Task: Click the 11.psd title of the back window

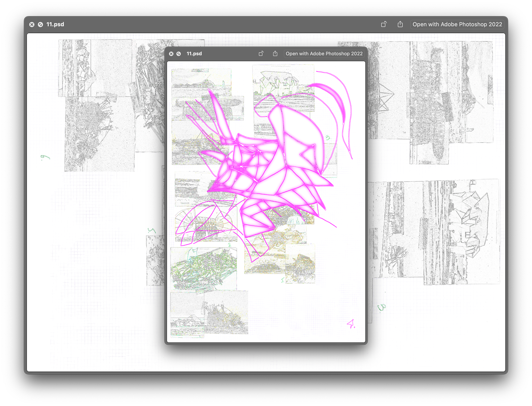Action: point(55,24)
